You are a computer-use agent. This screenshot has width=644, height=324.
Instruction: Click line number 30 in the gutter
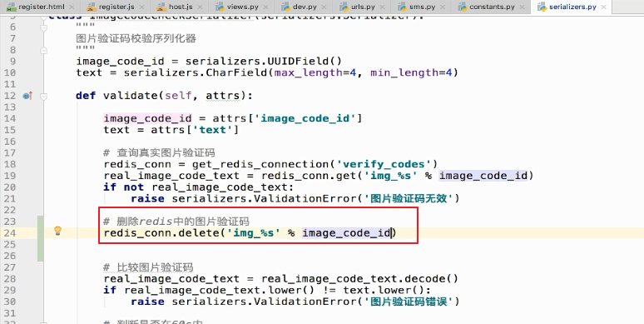[x=9, y=302]
